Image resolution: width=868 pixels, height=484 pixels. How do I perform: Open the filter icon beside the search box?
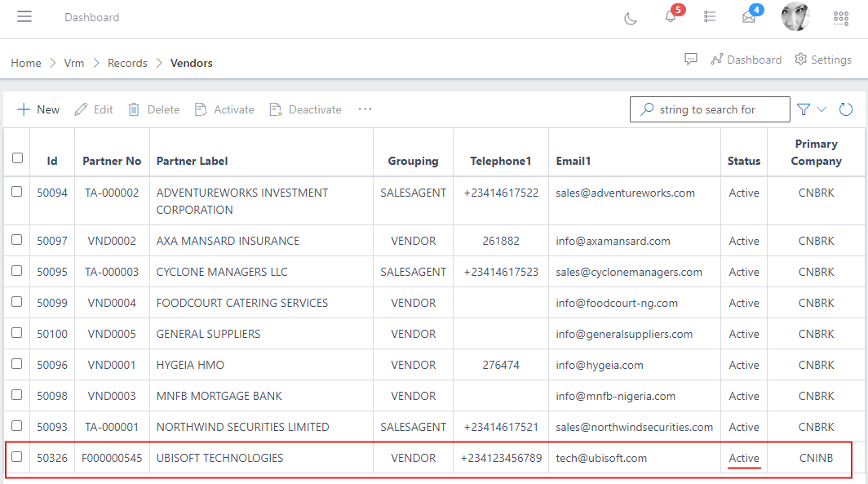(803, 109)
